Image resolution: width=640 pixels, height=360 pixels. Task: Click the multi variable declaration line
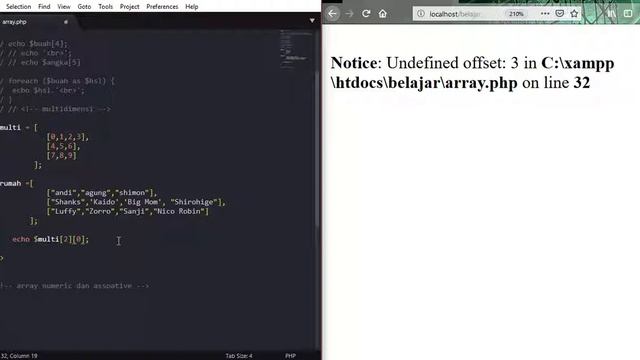pos(19,128)
